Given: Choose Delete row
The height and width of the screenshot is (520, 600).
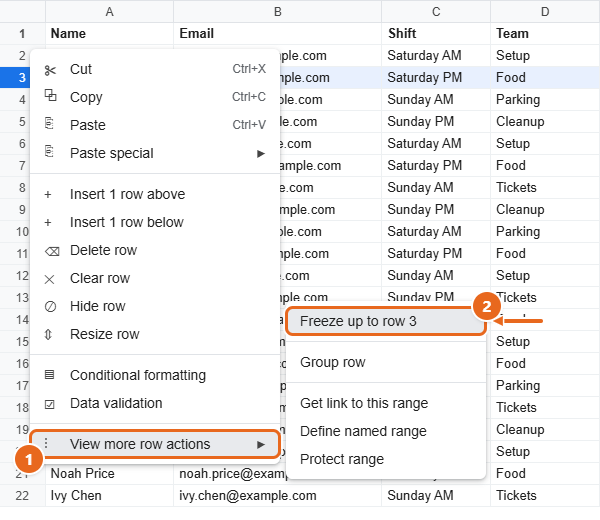Looking at the screenshot, I should (155, 250).
